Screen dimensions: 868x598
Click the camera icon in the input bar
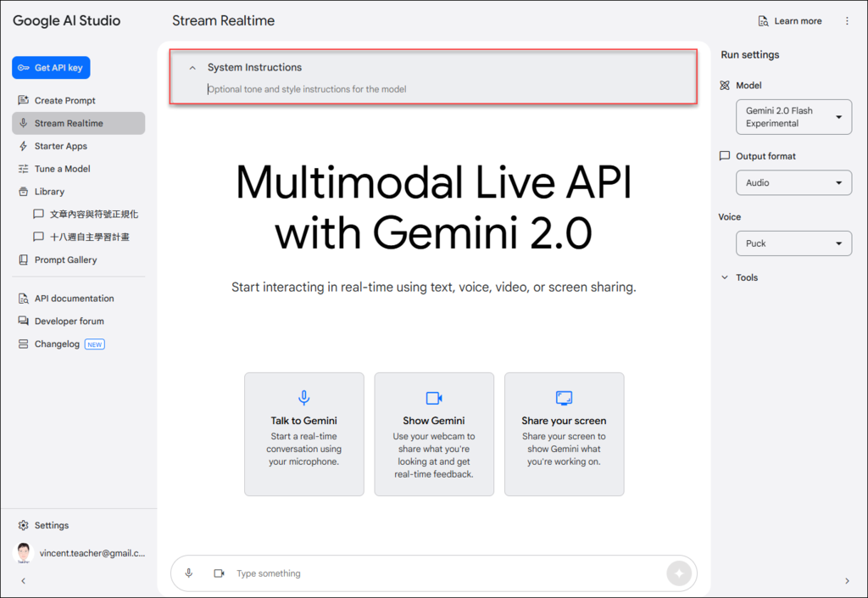[220, 573]
